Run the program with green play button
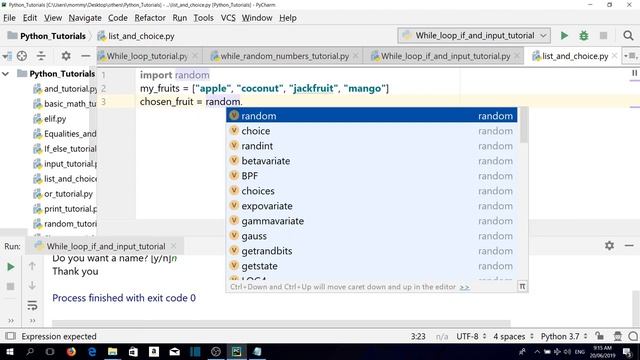The image size is (640, 360). coord(564,36)
